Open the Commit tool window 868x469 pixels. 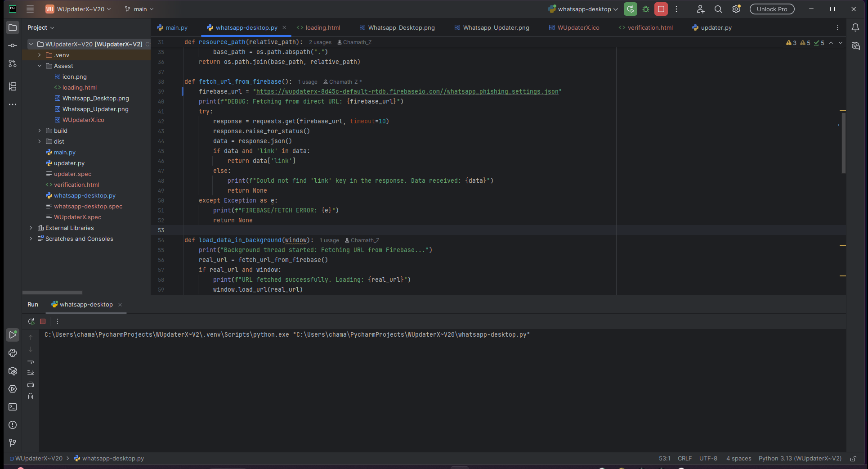pos(13,45)
